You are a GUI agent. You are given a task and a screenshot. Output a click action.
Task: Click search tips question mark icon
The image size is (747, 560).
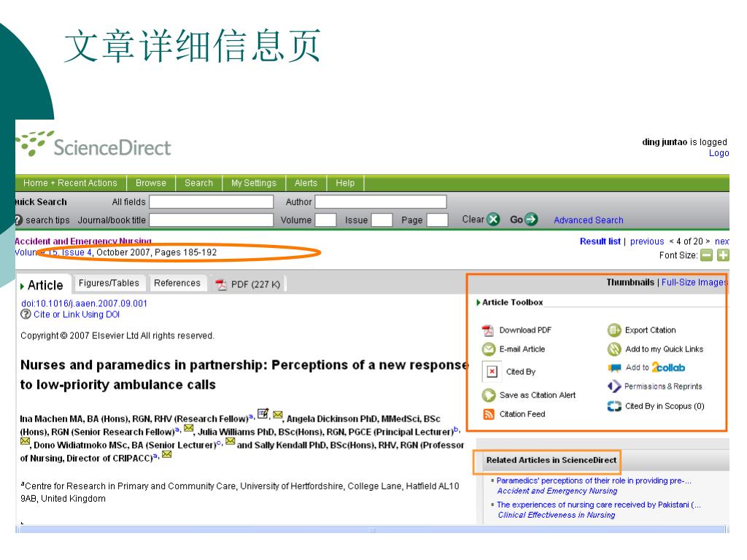18,220
